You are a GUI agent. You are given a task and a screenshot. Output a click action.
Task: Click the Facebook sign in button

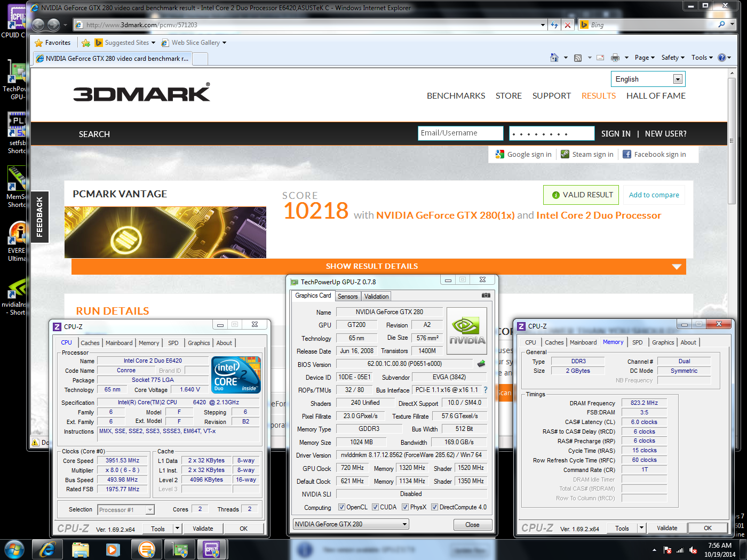coord(654,154)
